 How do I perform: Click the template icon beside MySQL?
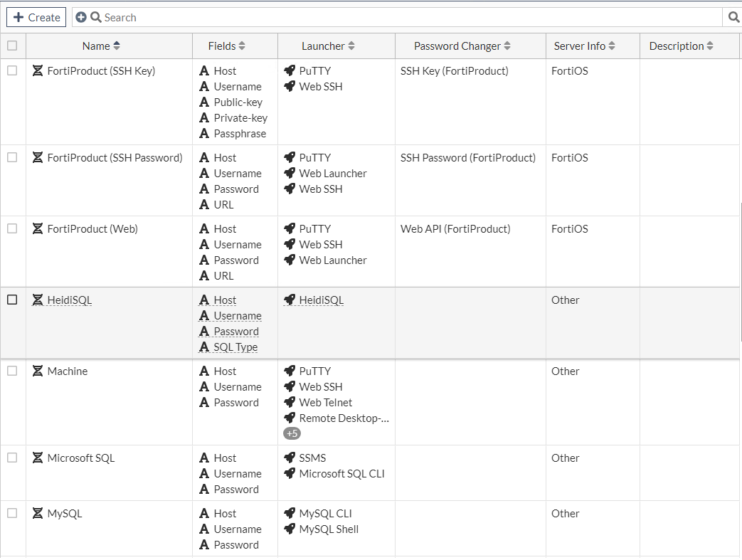point(38,513)
